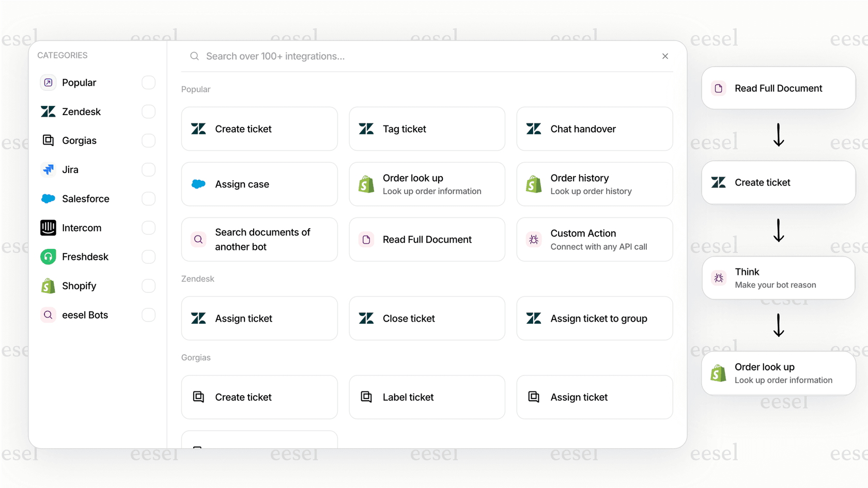868x488 pixels.
Task: Click the Shopify icon next to Order look up
Action: pyautogui.click(x=366, y=184)
